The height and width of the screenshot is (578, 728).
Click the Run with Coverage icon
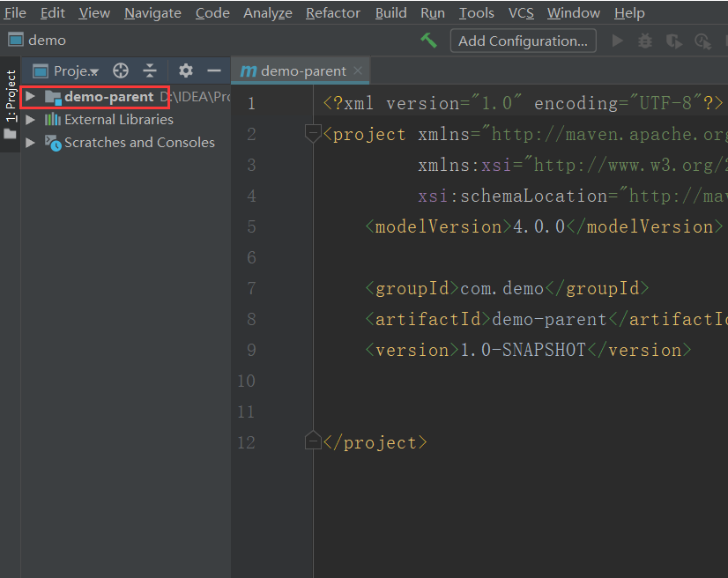coord(673,41)
